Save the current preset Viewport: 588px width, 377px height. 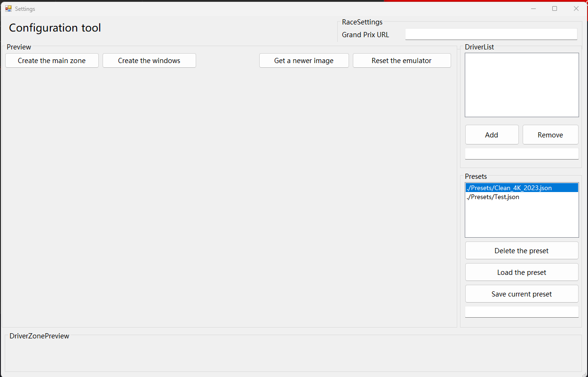[x=521, y=294]
